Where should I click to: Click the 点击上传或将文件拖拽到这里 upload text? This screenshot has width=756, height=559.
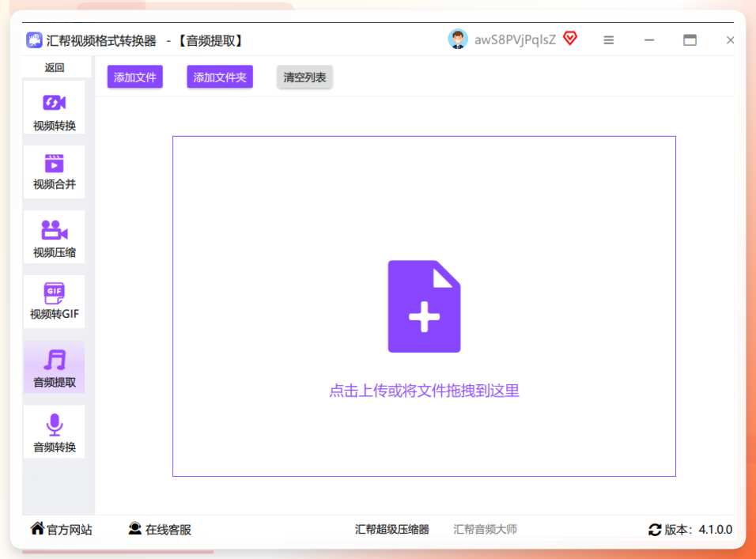(x=425, y=391)
